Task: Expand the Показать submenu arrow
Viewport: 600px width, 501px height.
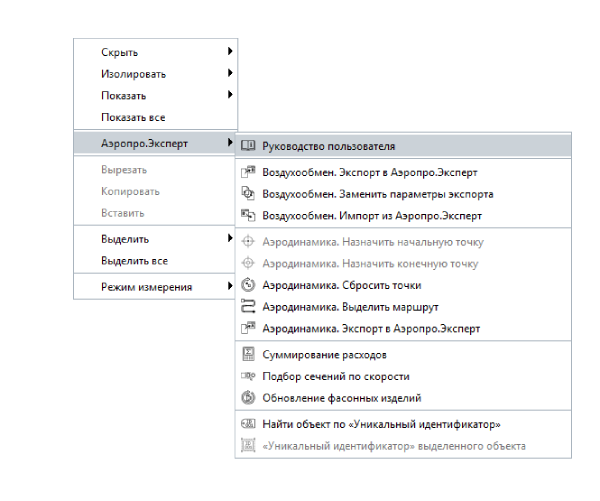Action: (x=229, y=95)
